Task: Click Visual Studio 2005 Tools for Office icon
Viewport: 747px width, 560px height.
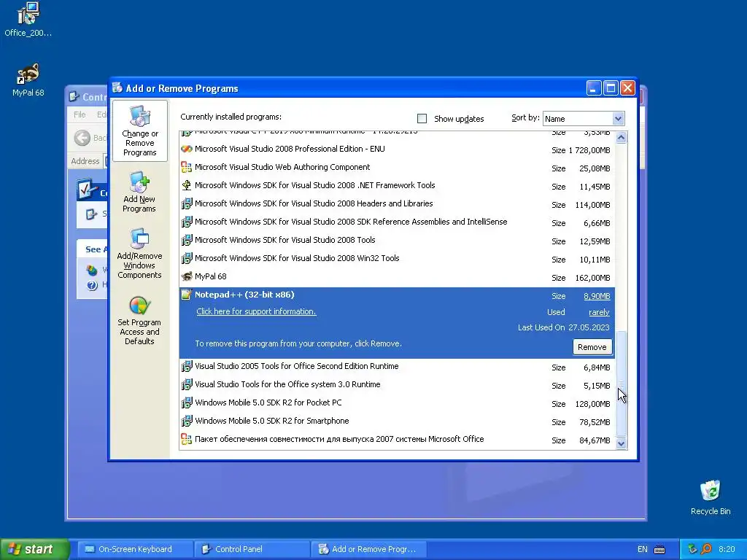Action: [186, 366]
